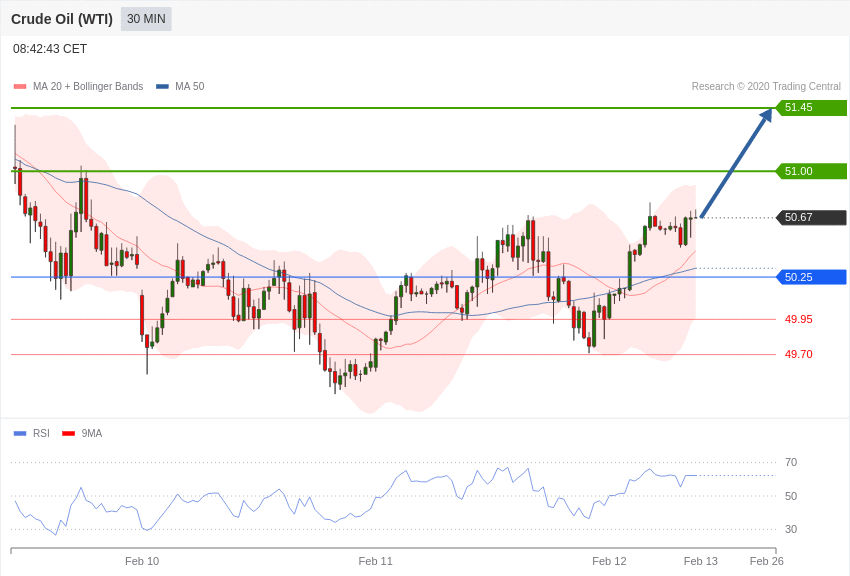Viewport: 850px width, 576px height.
Task: Click the red 9MA legend swatch
Action: [68, 433]
